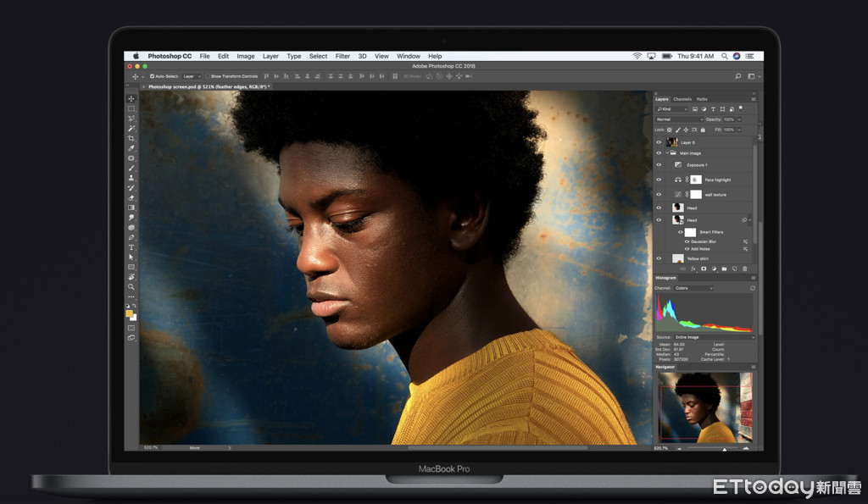Open the layer Kind filter dropdown
This screenshot has height=504, width=868.
[672, 109]
